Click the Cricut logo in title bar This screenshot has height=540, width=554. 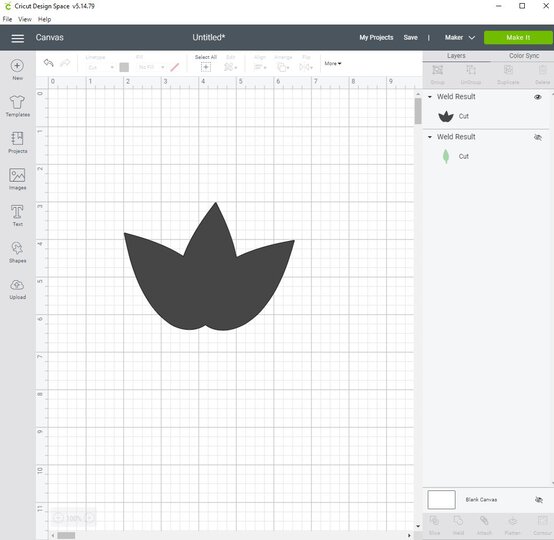coord(7,6)
